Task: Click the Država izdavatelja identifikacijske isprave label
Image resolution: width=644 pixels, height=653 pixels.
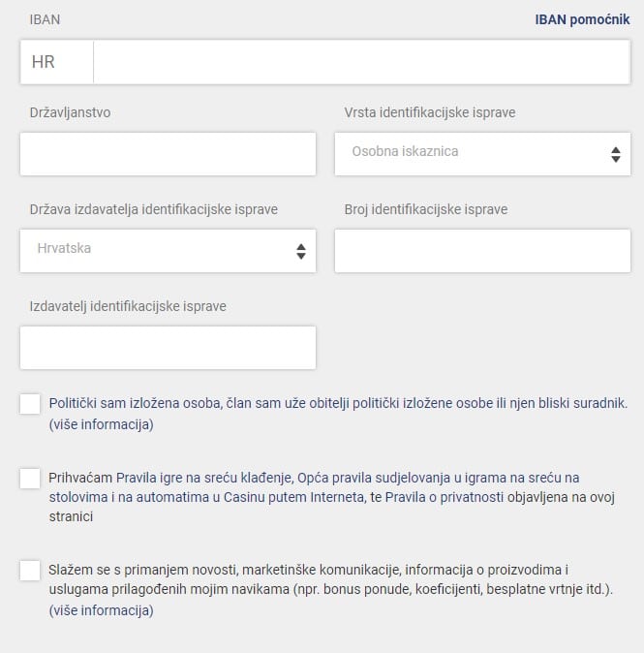Action: [x=154, y=209]
